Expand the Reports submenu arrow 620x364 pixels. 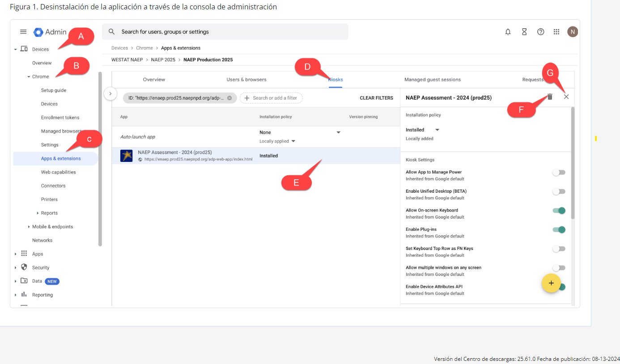pos(38,213)
